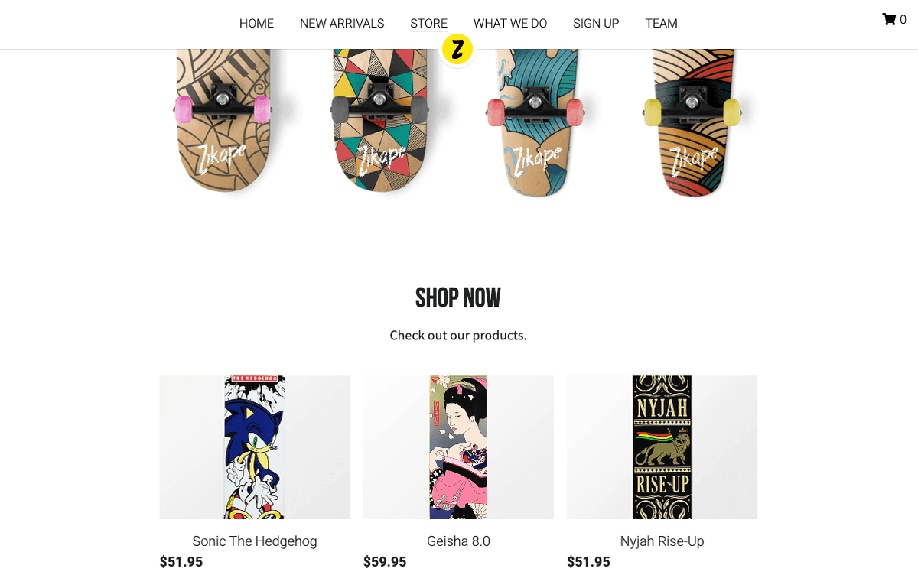Click the SHOP NOW heading

[458, 297]
